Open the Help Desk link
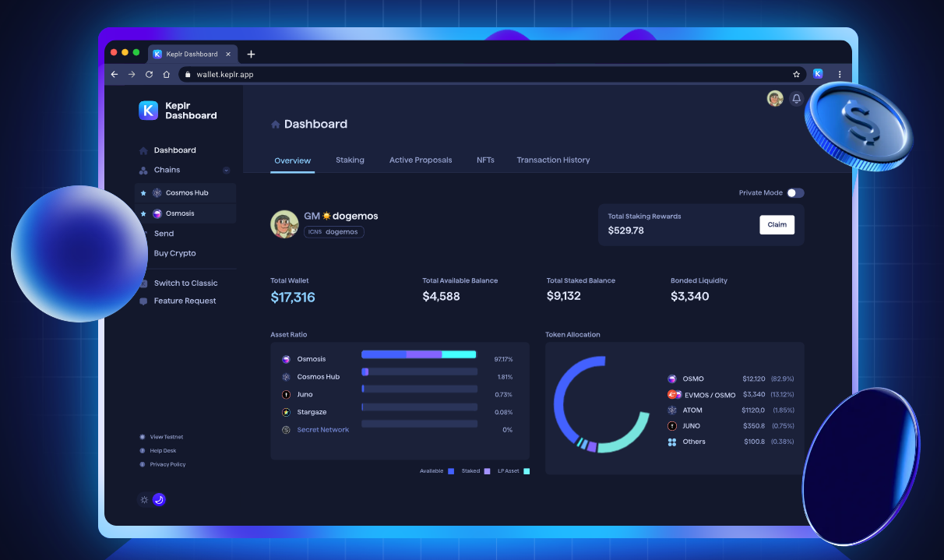 pos(164,451)
